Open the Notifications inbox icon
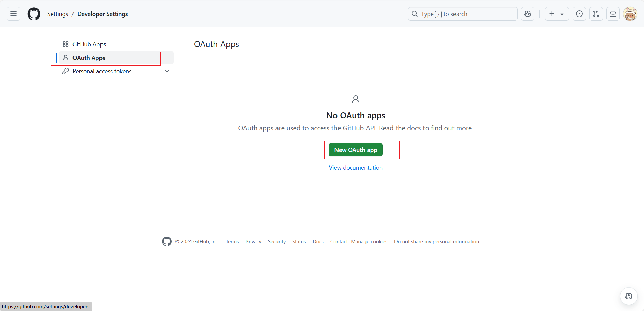The height and width of the screenshot is (311, 644). (x=613, y=14)
